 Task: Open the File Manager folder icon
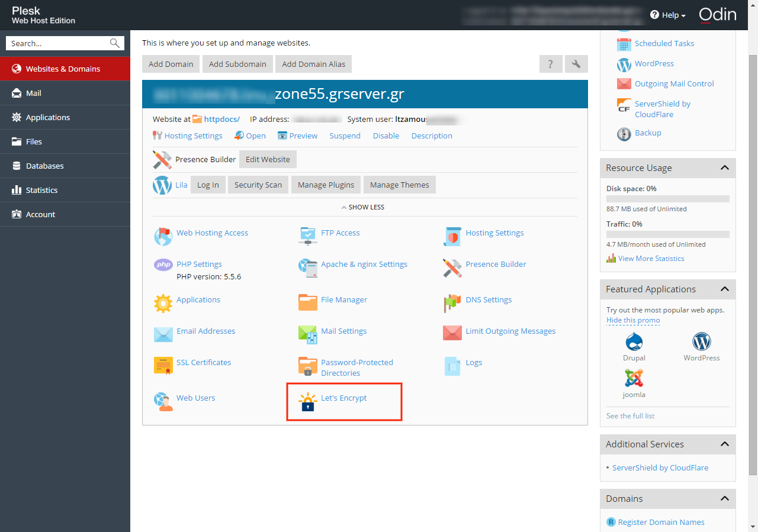click(308, 302)
